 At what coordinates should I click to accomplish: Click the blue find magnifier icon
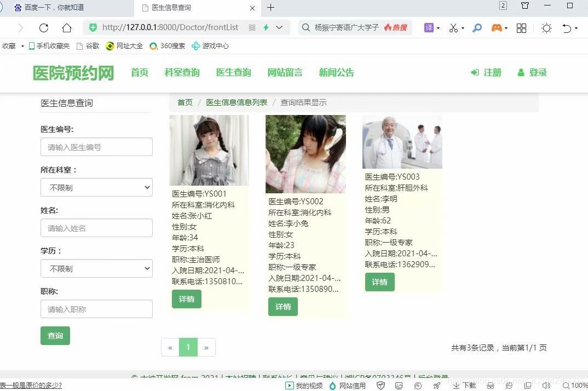coord(477,28)
